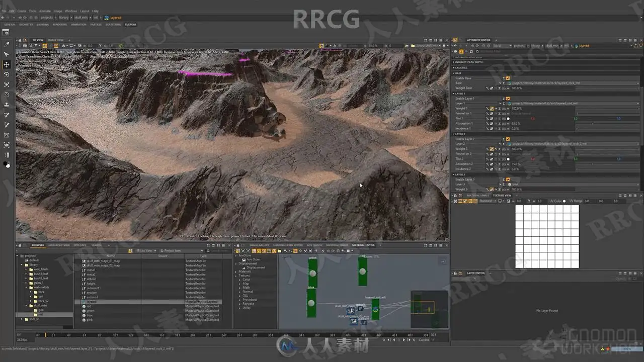
Task: Switch to the MATERIAL LINKER tab beside Texture View
Action: [477, 195]
